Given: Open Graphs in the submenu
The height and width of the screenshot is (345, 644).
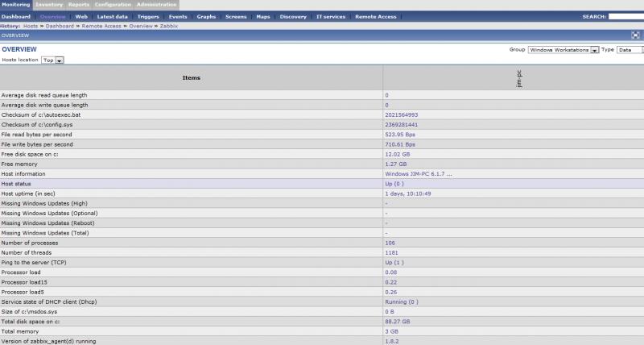Looking at the screenshot, I should [x=206, y=17].
